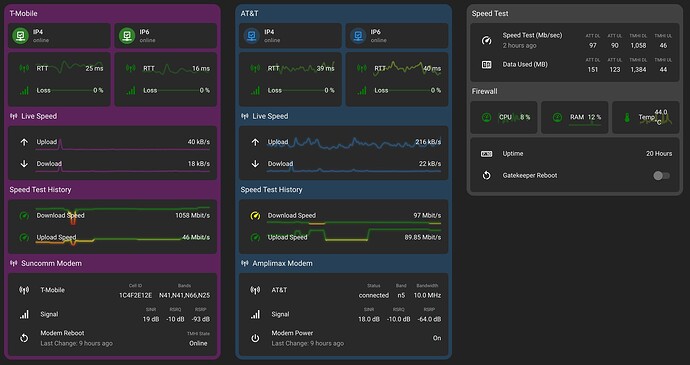
Task: Select the T-Mobile IP4 RTT antenna icon
Action: click(24, 68)
